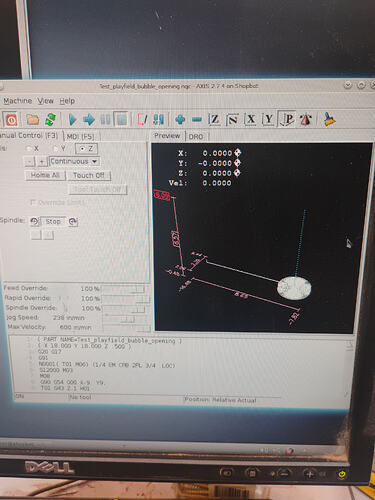Screen dimensions: 375x500
Task: Stop program execution in toolbar
Action: [121, 119]
